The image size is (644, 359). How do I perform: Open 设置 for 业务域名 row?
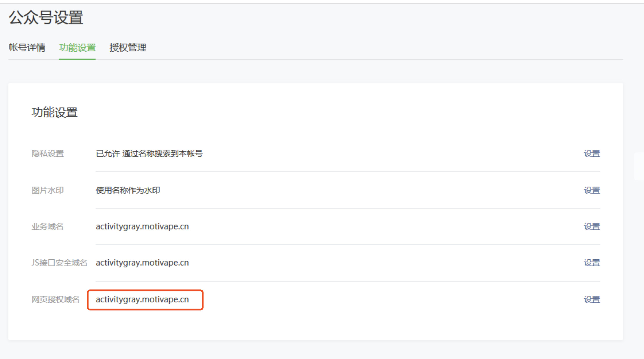coord(592,226)
